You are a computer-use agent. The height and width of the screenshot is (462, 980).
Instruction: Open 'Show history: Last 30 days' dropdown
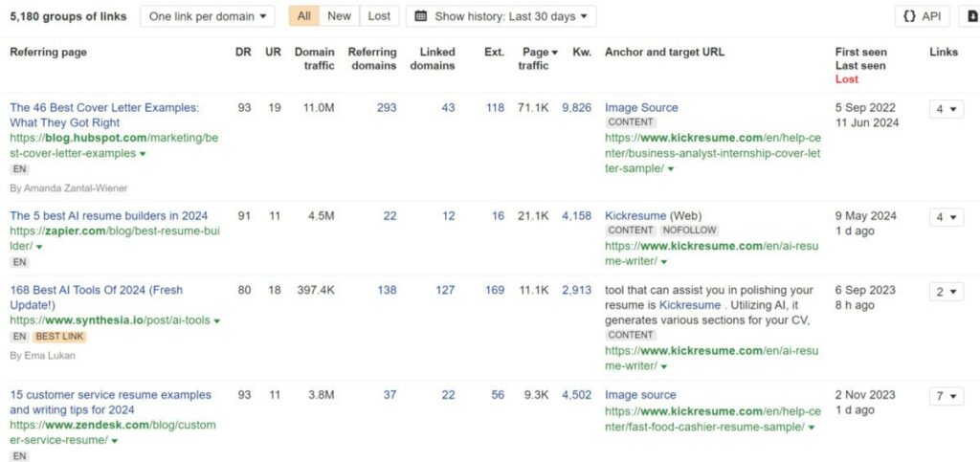click(501, 16)
